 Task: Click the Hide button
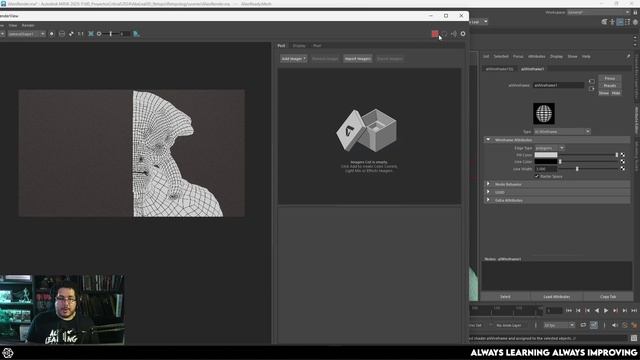point(616,93)
